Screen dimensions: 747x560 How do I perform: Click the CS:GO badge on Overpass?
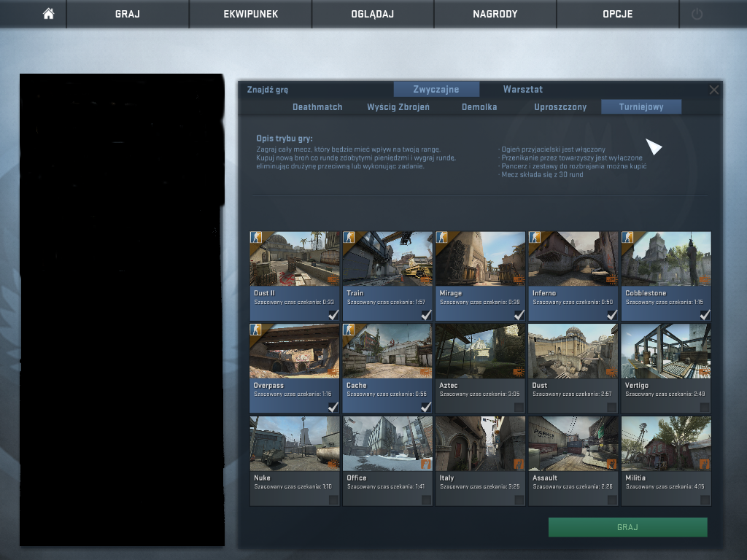[x=256, y=330]
